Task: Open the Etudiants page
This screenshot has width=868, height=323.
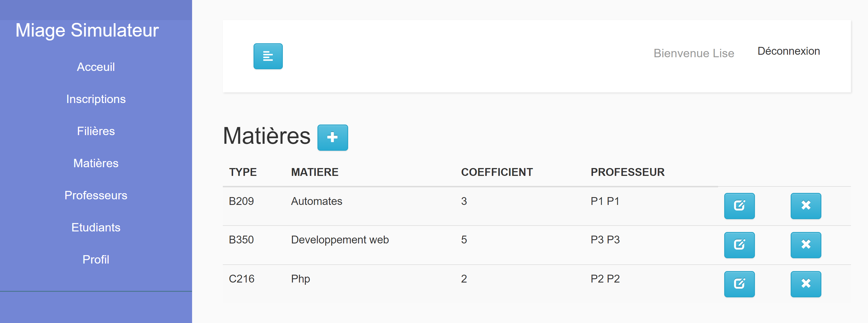Action: pyautogui.click(x=96, y=227)
